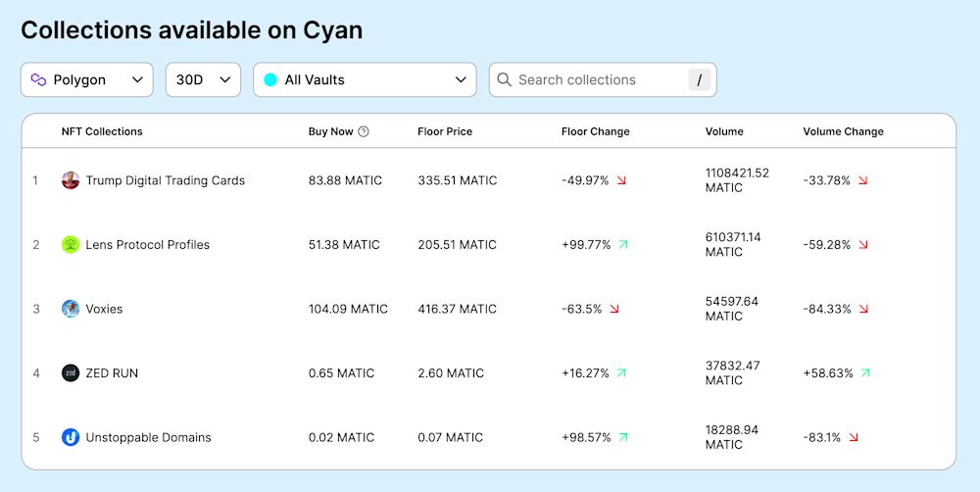Screen dimensions: 980x492
Task: Sort by Floor Price column header
Action: point(445,131)
